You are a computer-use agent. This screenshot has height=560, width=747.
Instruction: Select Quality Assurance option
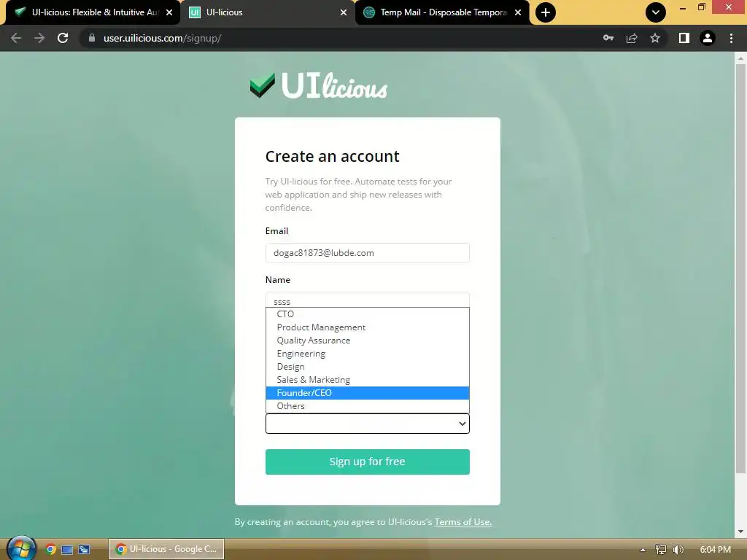pos(368,341)
